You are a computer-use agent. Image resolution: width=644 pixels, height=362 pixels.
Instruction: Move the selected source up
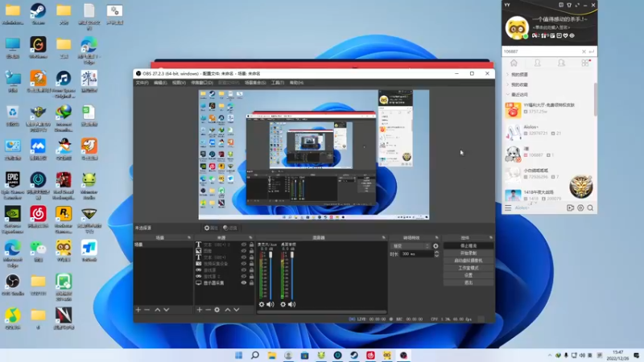tap(228, 310)
